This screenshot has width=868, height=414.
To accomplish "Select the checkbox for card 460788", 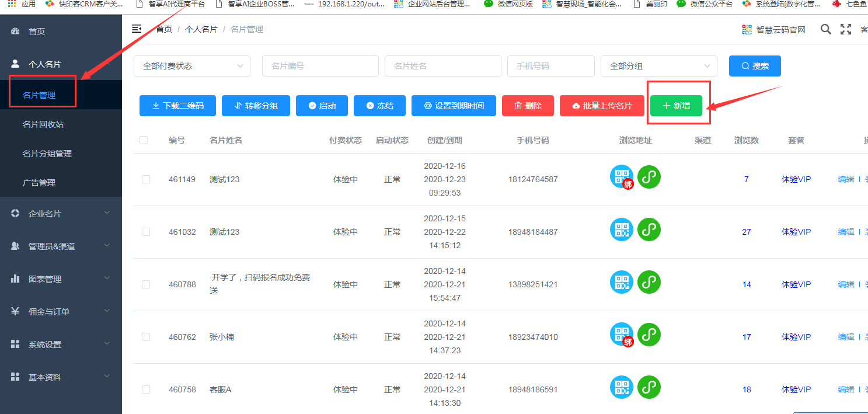I will pos(146,284).
